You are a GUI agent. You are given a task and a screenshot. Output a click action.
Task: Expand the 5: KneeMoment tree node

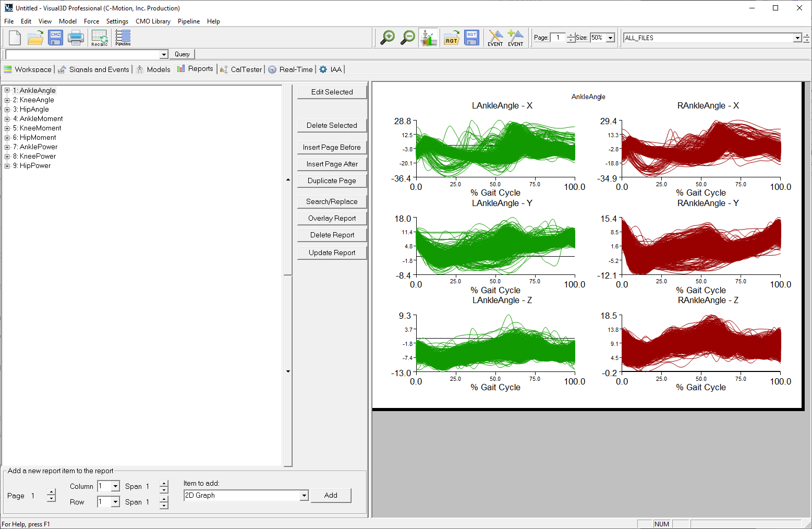(7, 128)
